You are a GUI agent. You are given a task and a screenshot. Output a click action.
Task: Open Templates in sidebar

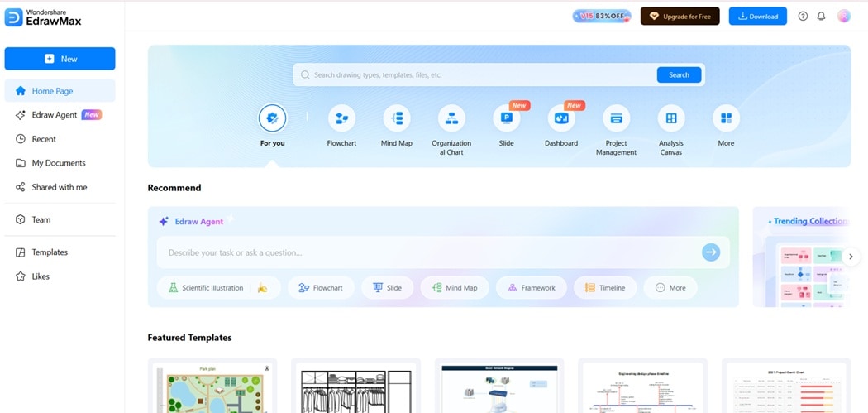60,252
